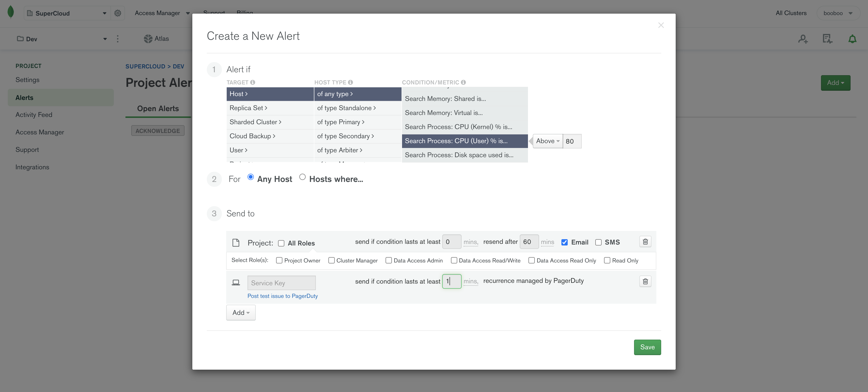The image size is (868, 392).
Task: Click the Condition/Metric info icon
Action: pos(463,82)
